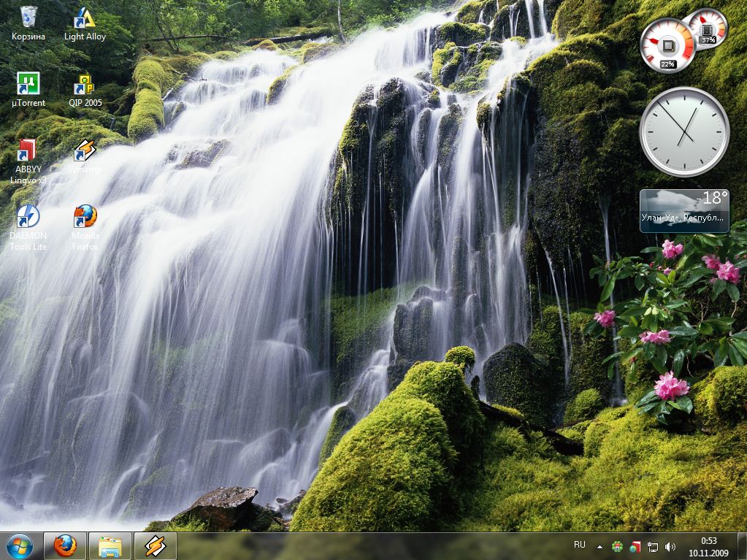Click the weather gadget showing -18°
Screen dimensions: 747x560
684,210
